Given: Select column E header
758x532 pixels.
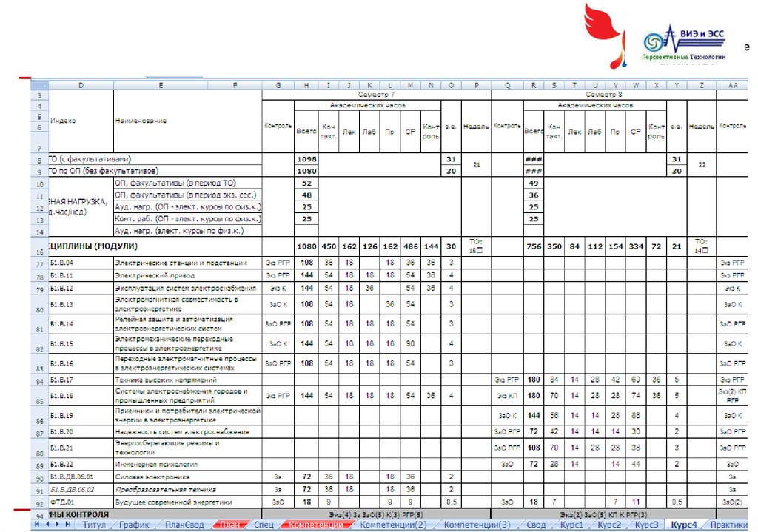Looking at the screenshot, I should click(x=161, y=86).
